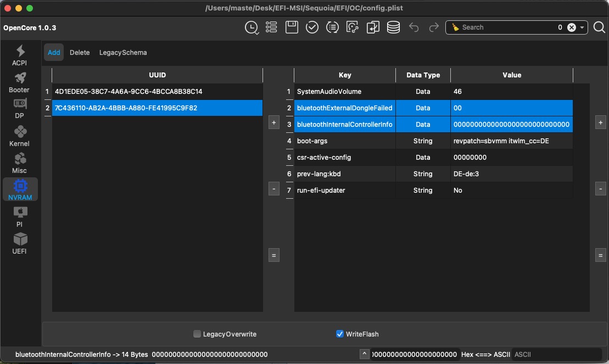Go to the UEFI section
The height and width of the screenshot is (364, 609).
click(20, 244)
